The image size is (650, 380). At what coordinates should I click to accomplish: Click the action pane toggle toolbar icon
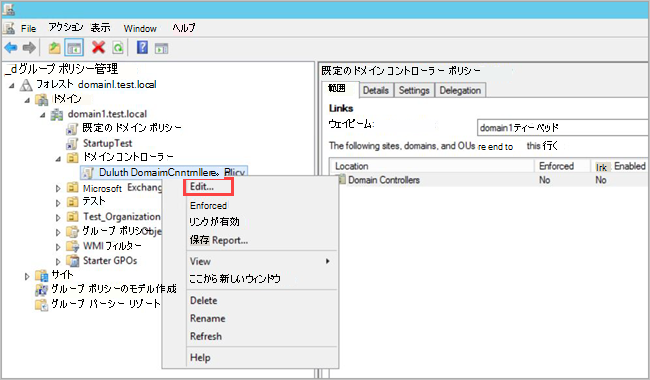pos(161,48)
